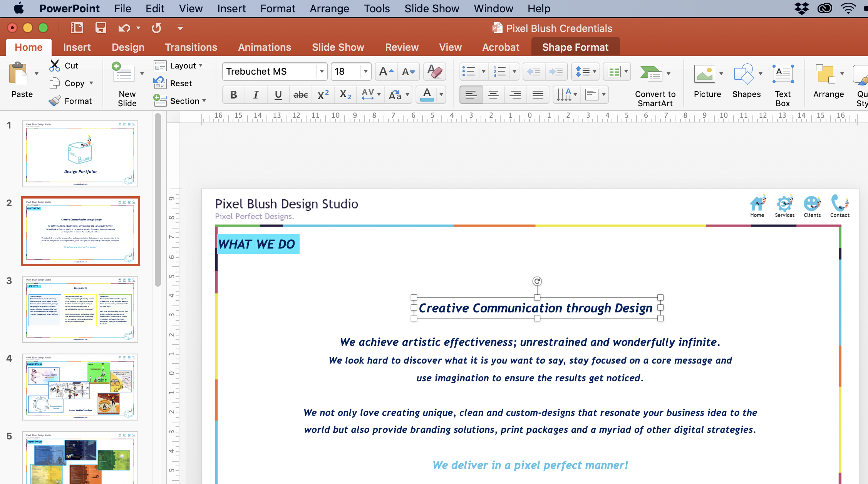Click the font color swatch
Viewport: 868px width, 484px height.
(x=427, y=95)
